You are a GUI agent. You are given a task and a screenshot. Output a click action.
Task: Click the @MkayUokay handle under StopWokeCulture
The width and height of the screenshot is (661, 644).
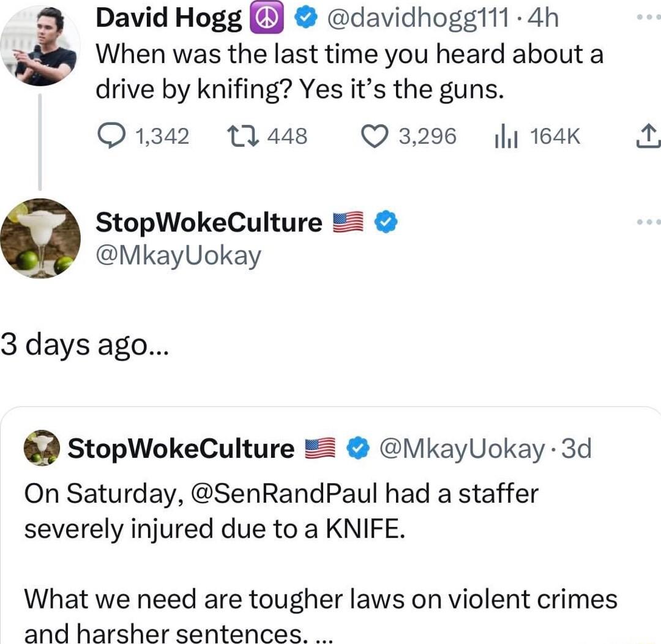click(x=178, y=255)
